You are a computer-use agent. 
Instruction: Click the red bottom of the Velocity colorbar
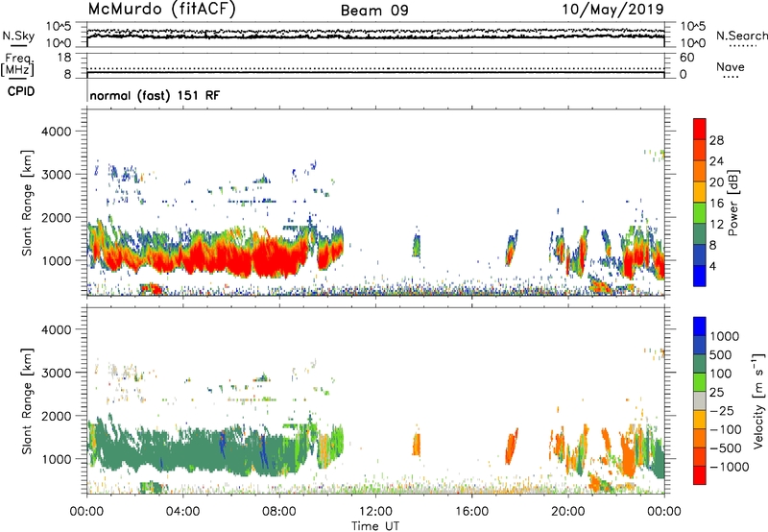pos(700,475)
